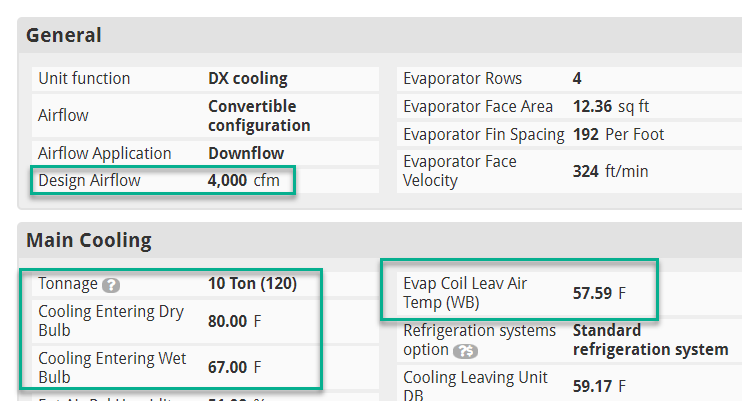Select the 59.17 F cooling leaving unit value
The width and height of the screenshot is (742, 401).
[598, 386]
